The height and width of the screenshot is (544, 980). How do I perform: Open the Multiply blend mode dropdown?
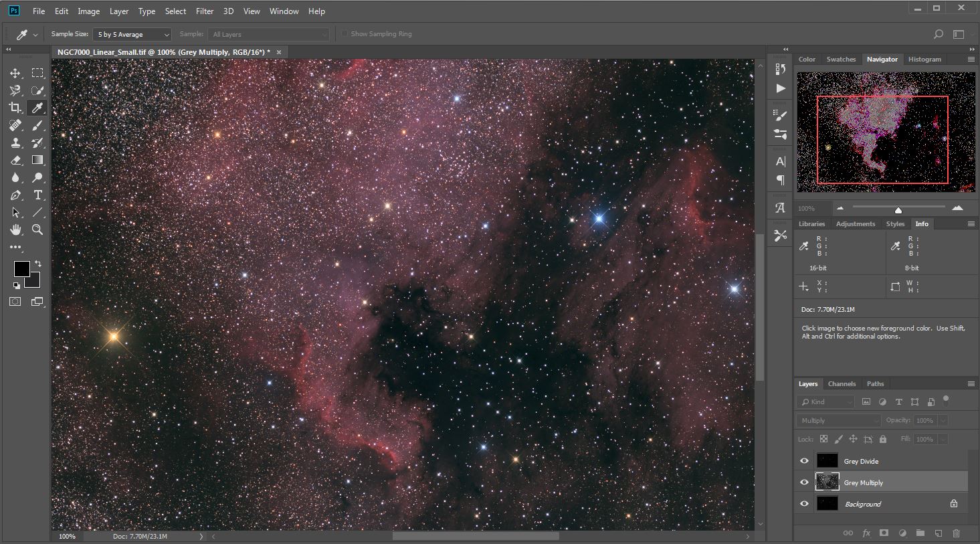pyautogui.click(x=838, y=420)
